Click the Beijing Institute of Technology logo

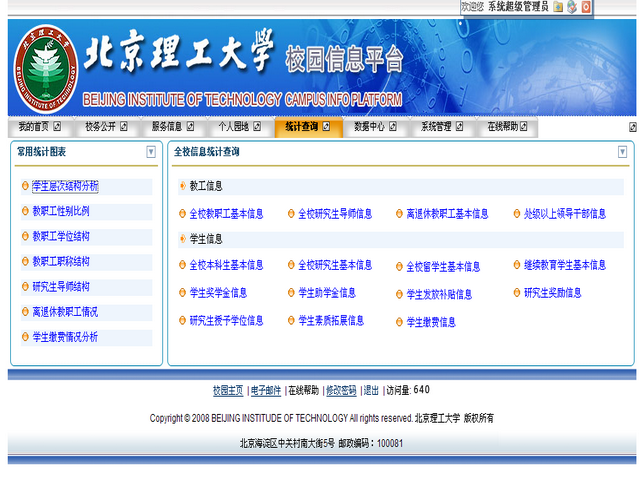pyautogui.click(x=45, y=70)
